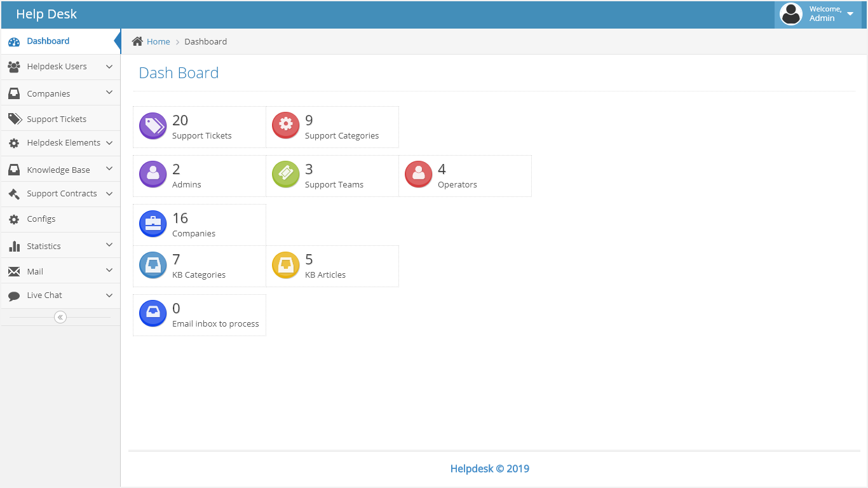
Task: Open the Welcome Admin dropdown arrow
Action: pos(850,14)
